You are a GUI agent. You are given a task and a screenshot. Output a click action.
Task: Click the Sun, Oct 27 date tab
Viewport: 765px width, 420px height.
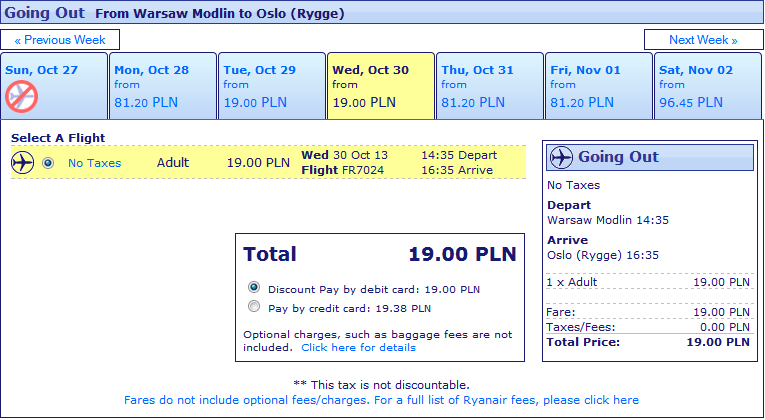pos(54,86)
